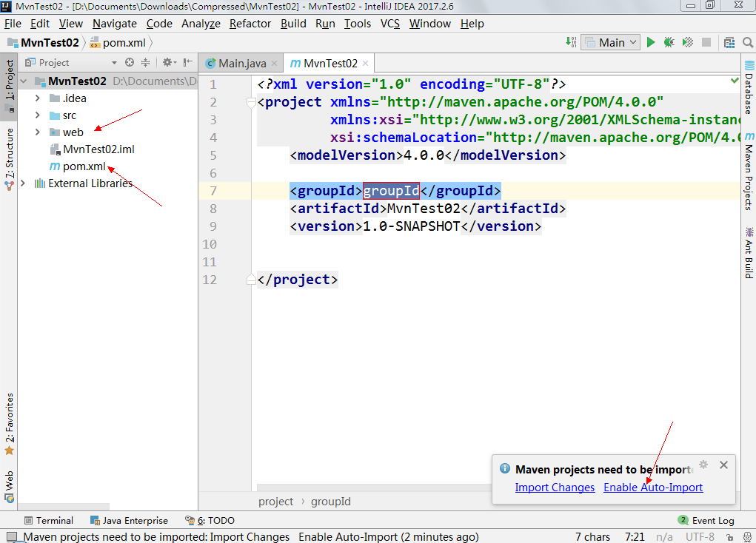Toggle the Web tool window stripe
756x543 pixels.
9,487
